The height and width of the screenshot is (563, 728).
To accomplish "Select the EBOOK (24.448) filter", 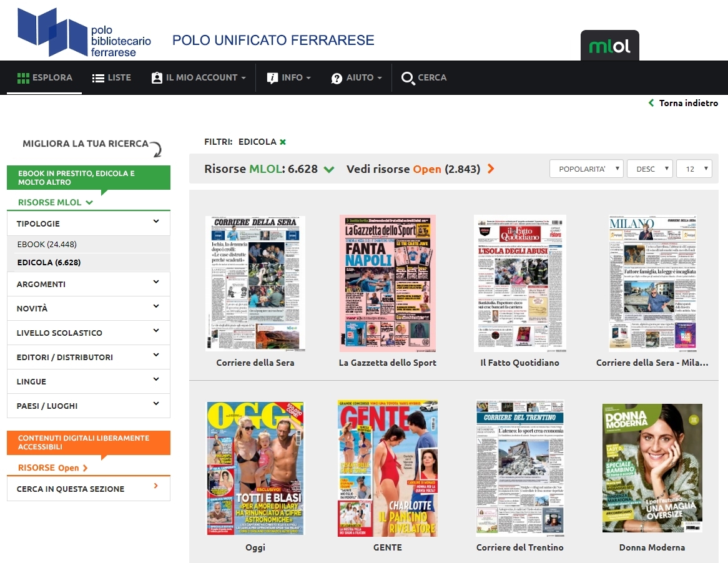I will (x=47, y=244).
